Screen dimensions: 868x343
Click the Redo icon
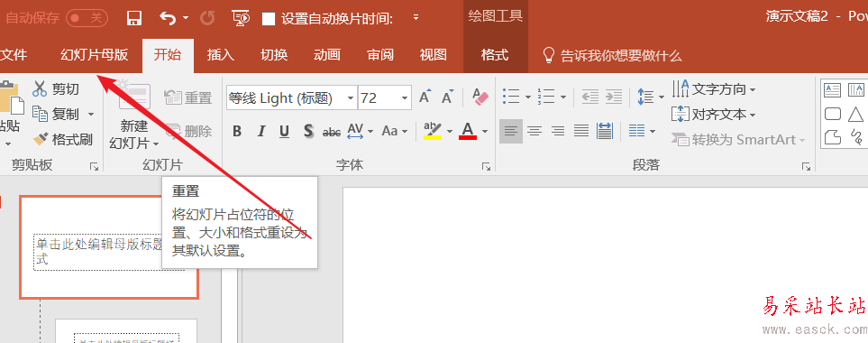pyautogui.click(x=207, y=18)
